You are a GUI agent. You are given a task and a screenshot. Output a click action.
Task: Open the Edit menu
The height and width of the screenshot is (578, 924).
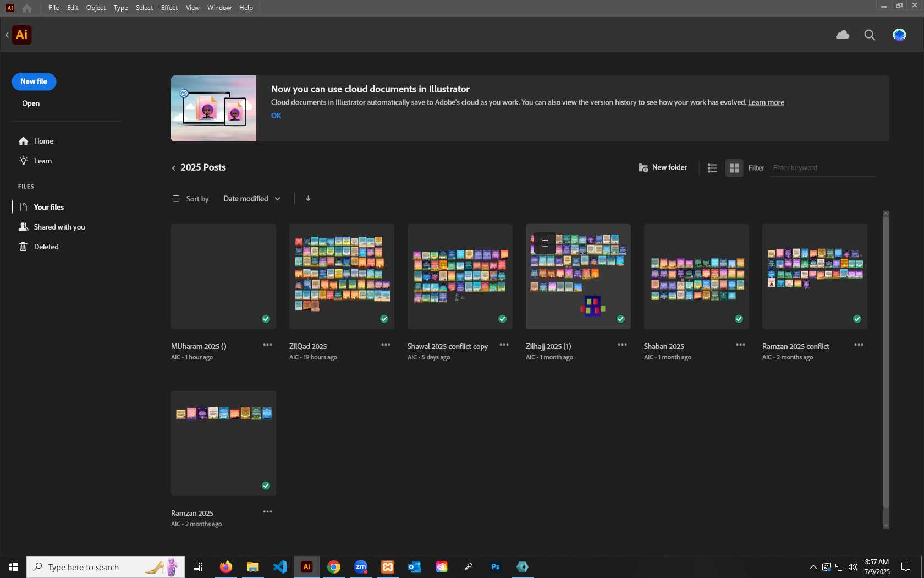(x=73, y=8)
